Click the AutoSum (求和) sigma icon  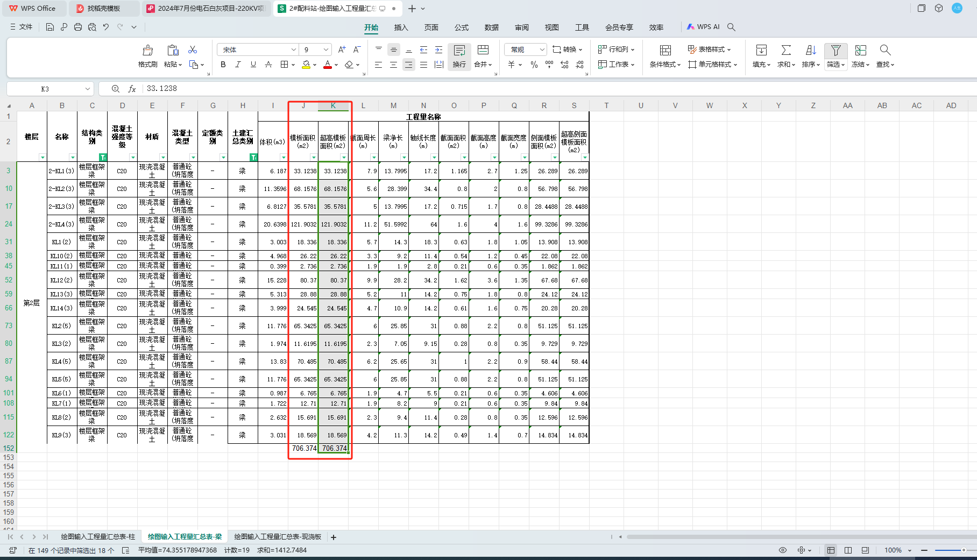point(786,50)
